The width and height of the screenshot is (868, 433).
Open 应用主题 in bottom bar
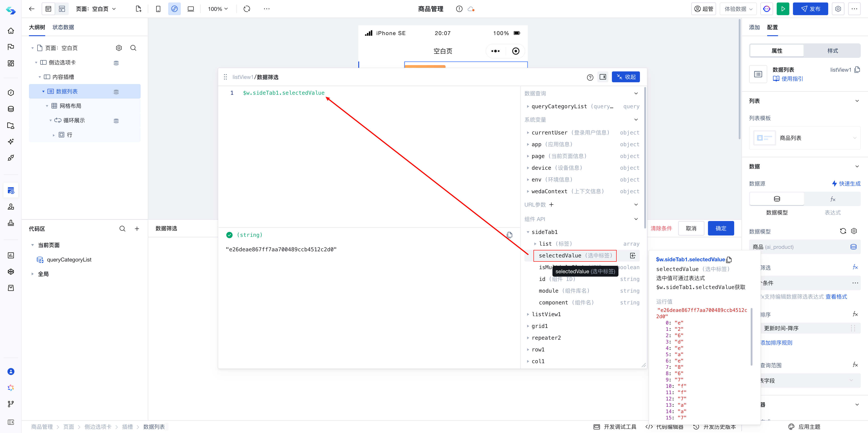[804, 427]
